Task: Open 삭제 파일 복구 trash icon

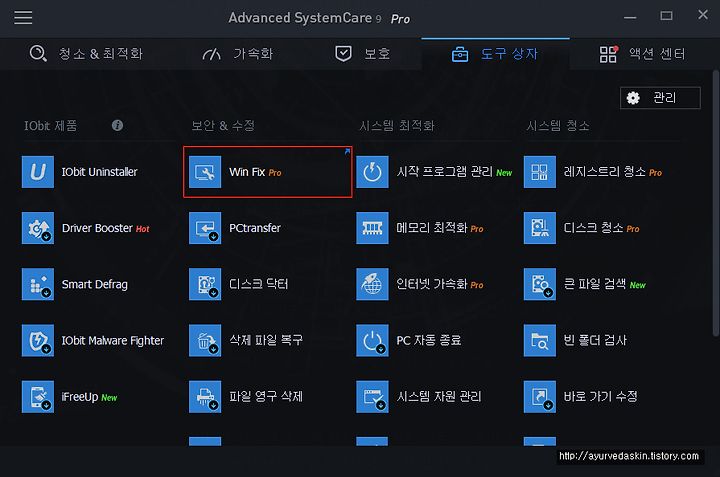Action: coord(205,340)
